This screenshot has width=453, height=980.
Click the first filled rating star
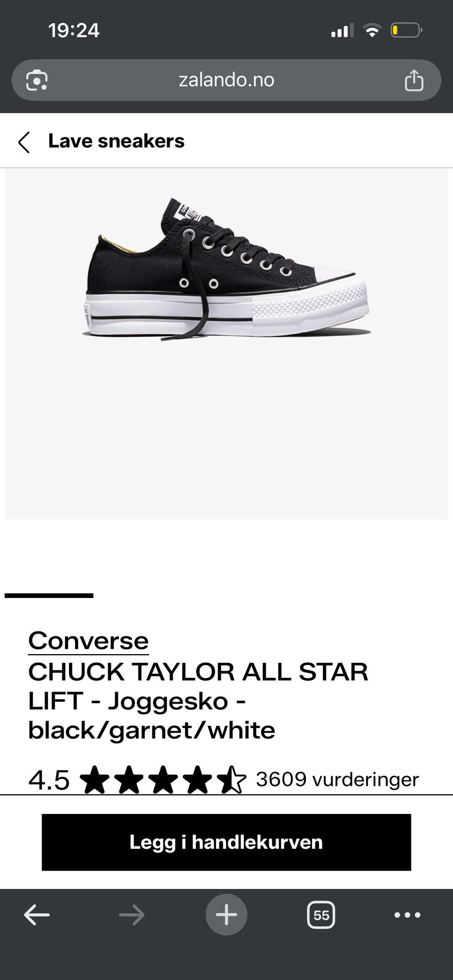point(95,780)
